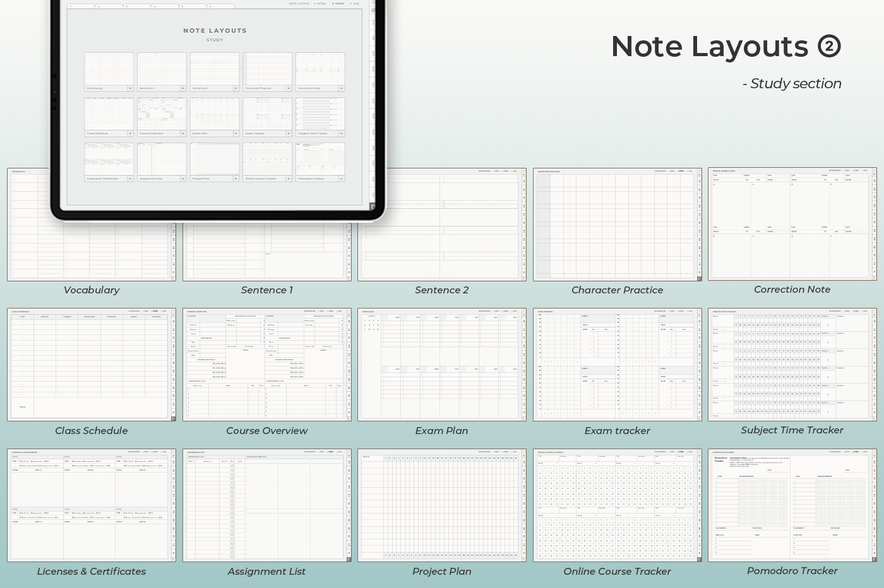Click the arrow icon beside Project Plan
This screenshot has width=884, height=588.
(236, 179)
